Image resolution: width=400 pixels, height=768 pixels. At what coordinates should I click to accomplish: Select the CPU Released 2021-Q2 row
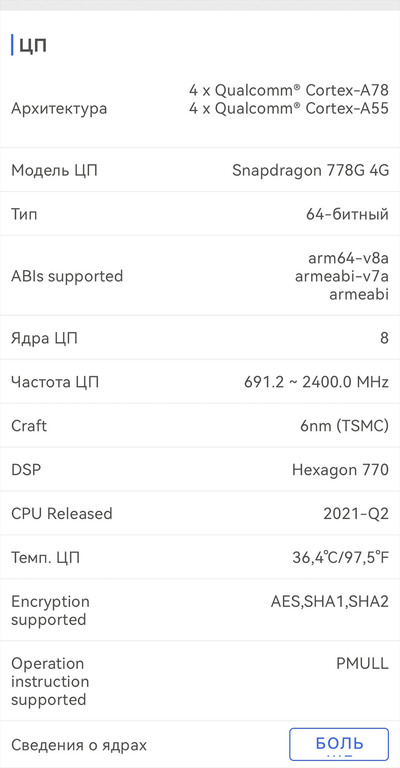click(200, 513)
